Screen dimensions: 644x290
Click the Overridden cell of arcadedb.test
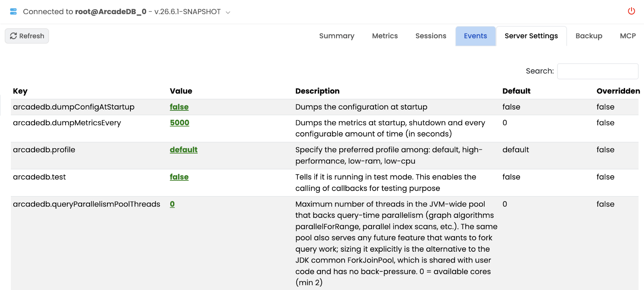click(x=605, y=177)
